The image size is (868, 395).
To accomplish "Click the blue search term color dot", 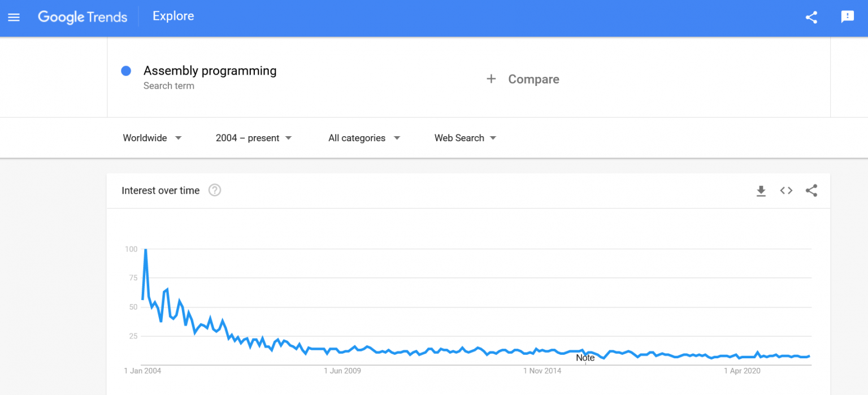I will point(126,71).
